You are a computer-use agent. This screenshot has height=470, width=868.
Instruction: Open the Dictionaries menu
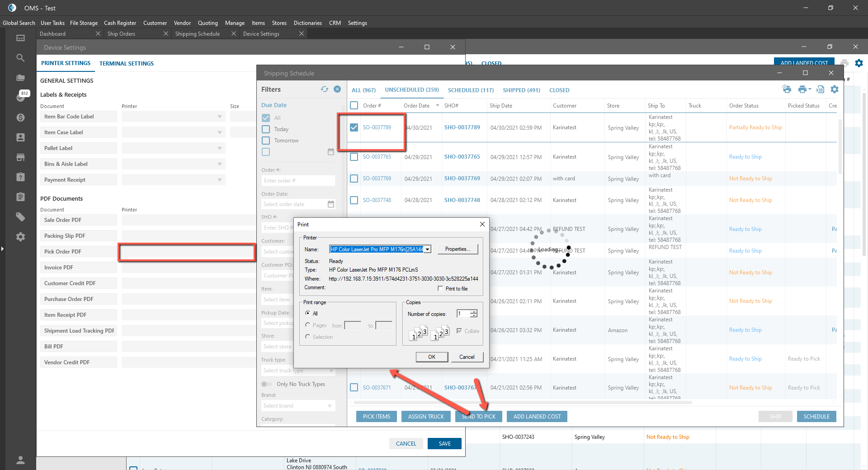308,23
